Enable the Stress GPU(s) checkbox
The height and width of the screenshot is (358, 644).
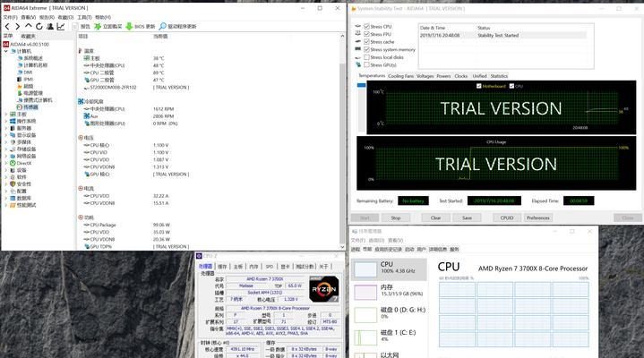point(366,64)
